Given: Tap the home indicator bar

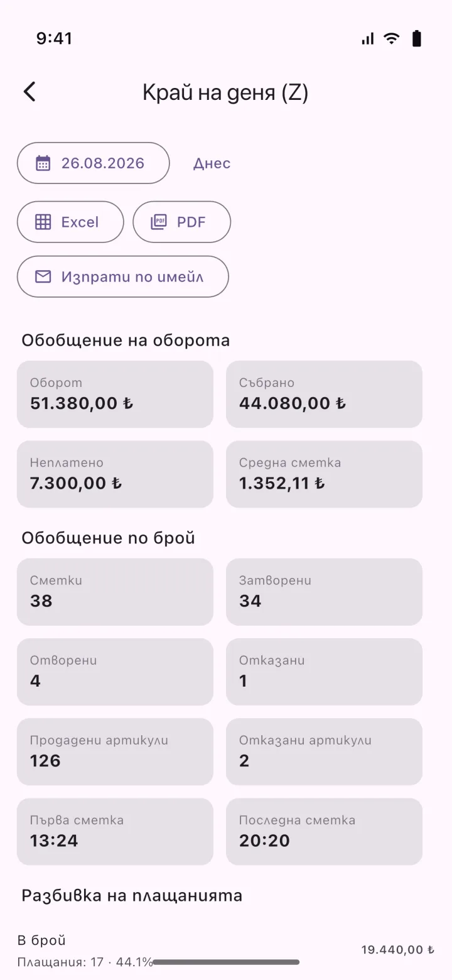Looking at the screenshot, I should point(226,962).
